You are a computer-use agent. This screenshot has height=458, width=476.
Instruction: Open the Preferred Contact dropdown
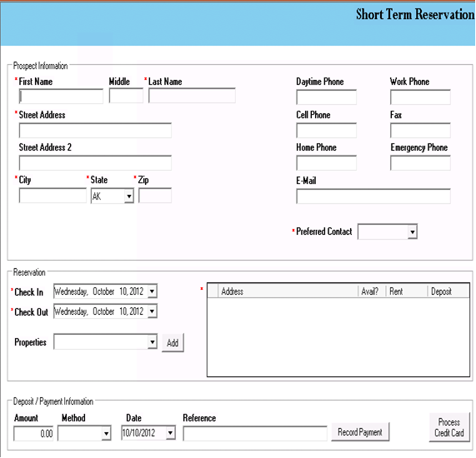pos(388,231)
